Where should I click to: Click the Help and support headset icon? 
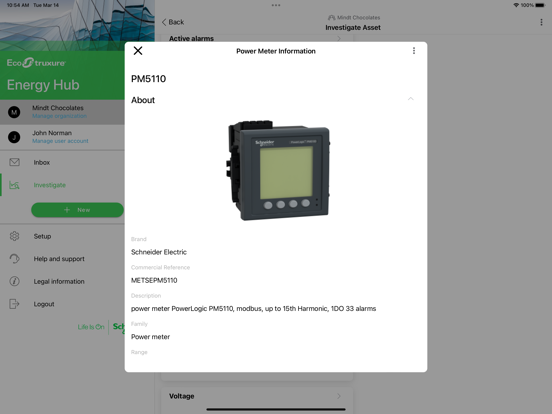click(x=14, y=258)
